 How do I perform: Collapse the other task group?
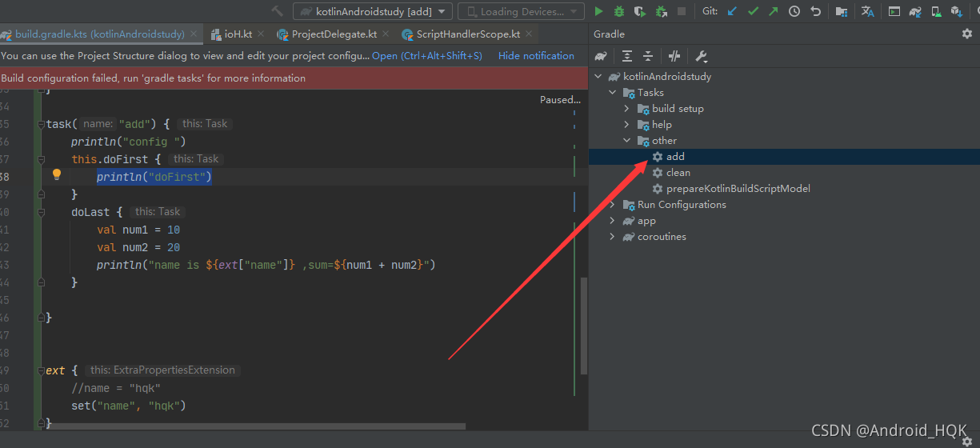[627, 141]
